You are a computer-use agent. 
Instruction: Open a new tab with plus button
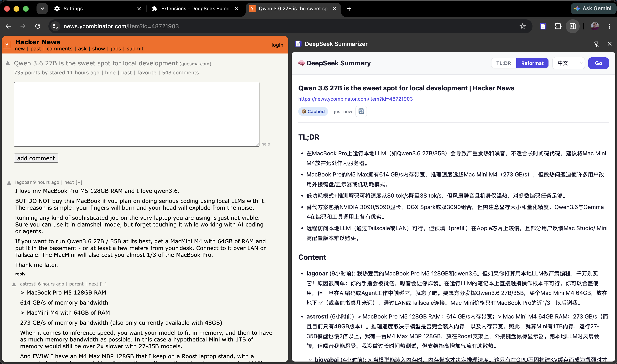tap(349, 9)
